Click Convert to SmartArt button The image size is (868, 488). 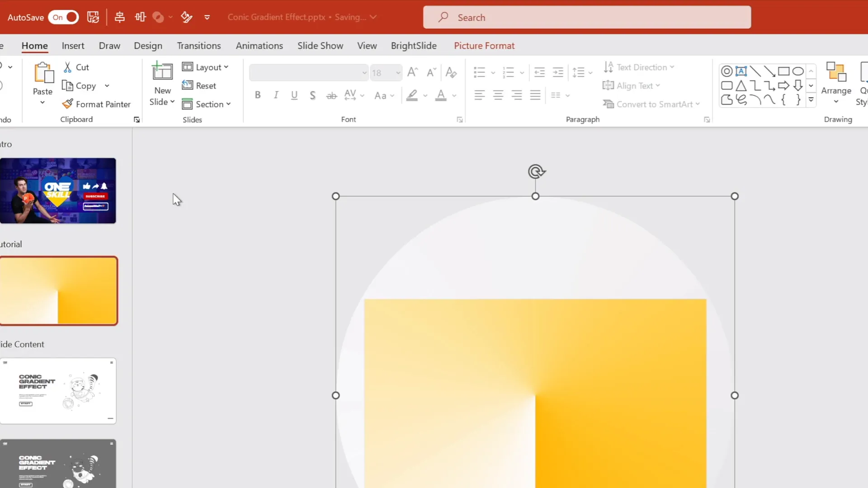651,104
